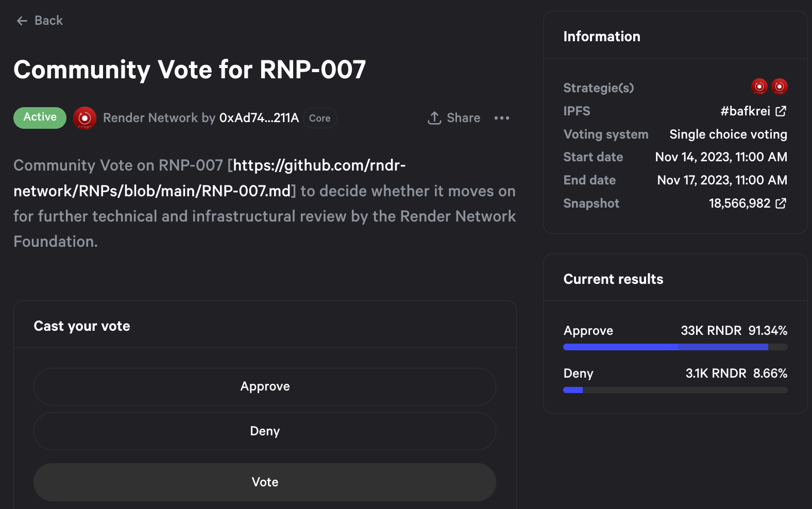Open the three-dot more options menu

[501, 118]
